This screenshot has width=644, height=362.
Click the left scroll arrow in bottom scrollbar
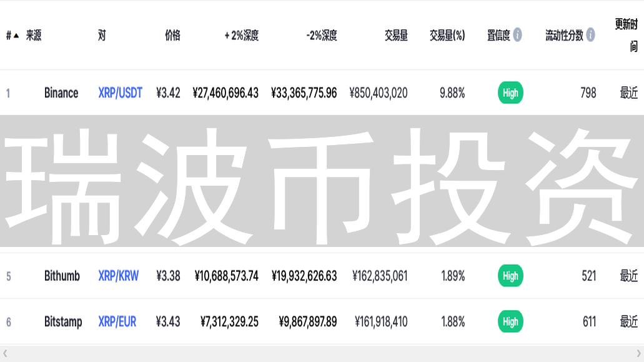tap(5, 353)
